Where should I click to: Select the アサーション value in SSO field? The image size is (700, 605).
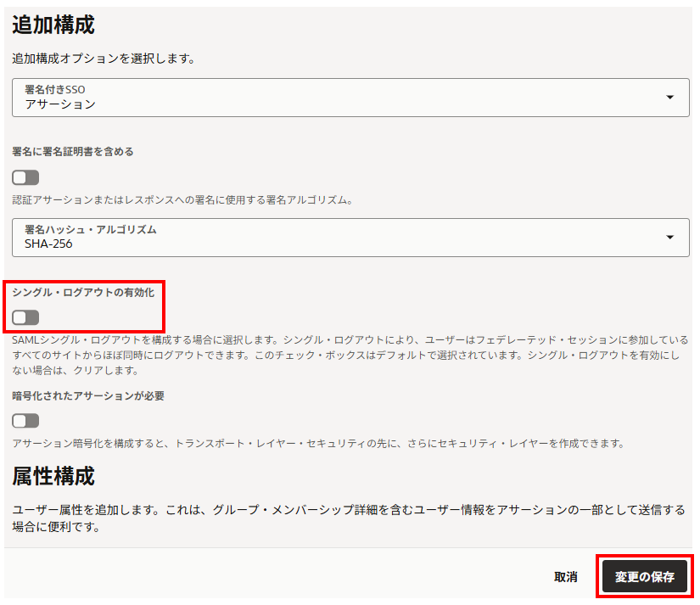point(60,104)
